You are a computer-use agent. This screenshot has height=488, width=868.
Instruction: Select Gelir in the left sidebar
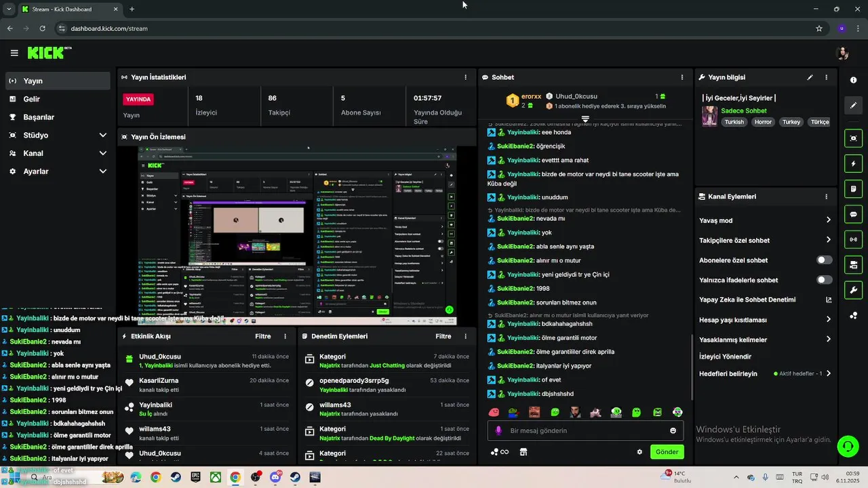point(57,99)
